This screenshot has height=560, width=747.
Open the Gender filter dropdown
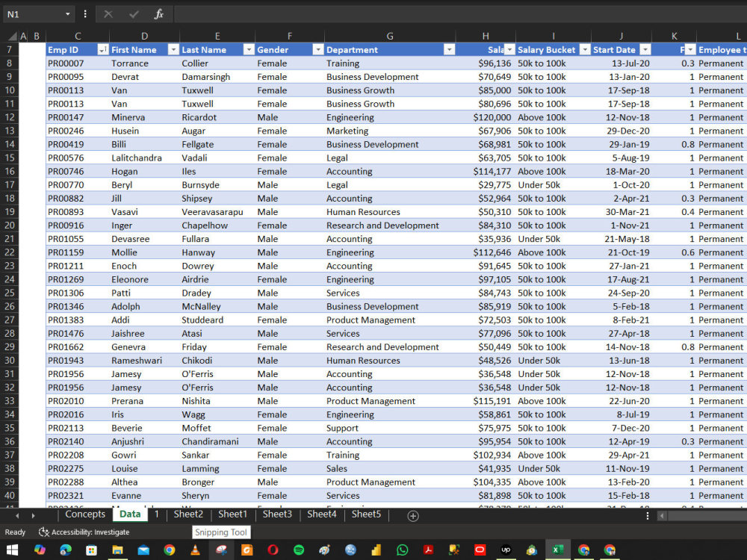318,49
